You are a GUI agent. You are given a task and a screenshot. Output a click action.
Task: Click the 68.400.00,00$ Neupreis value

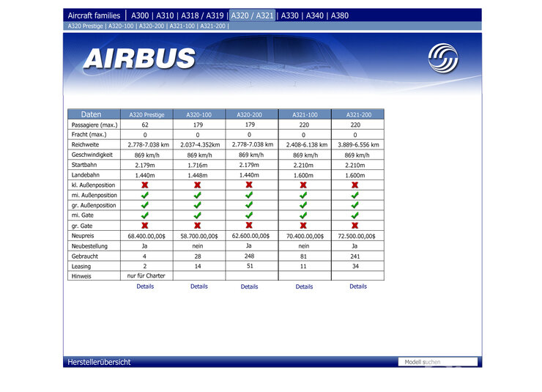point(146,236)
